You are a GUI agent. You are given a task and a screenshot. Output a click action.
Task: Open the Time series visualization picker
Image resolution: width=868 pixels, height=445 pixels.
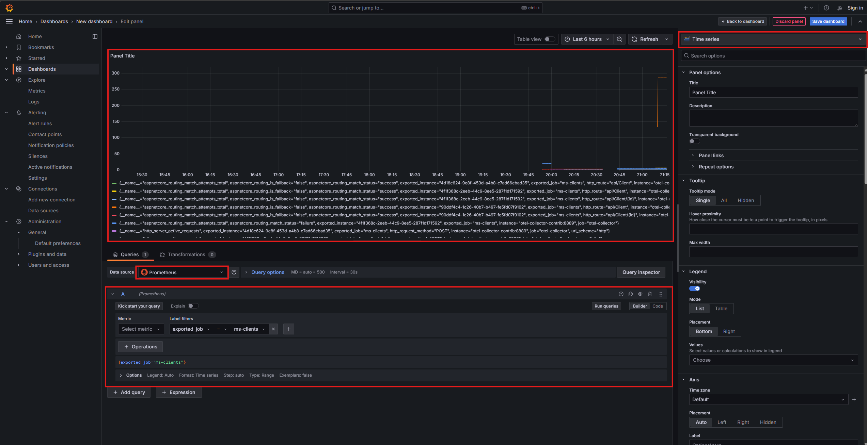coord(773,39)
